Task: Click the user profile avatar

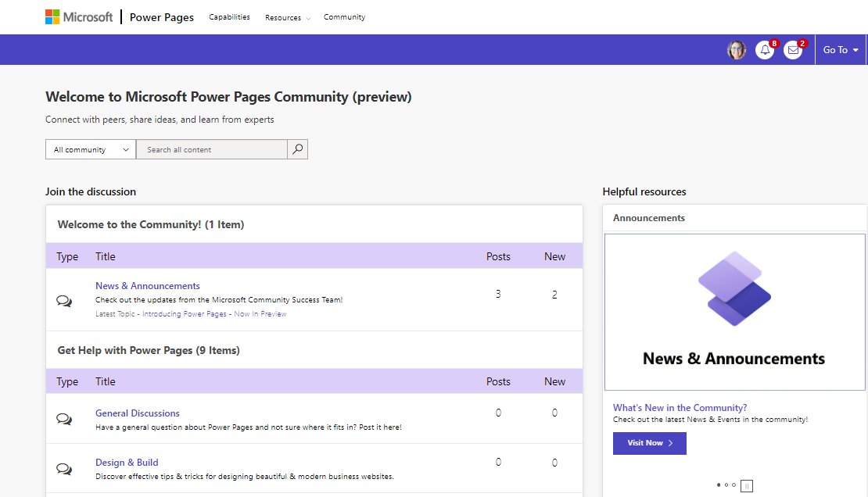Action: (x=736, y=50)
